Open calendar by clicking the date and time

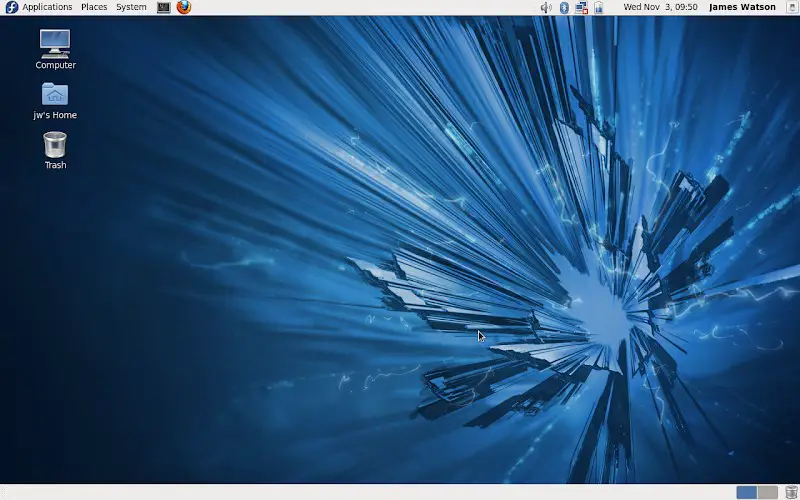tap(660, 7)
